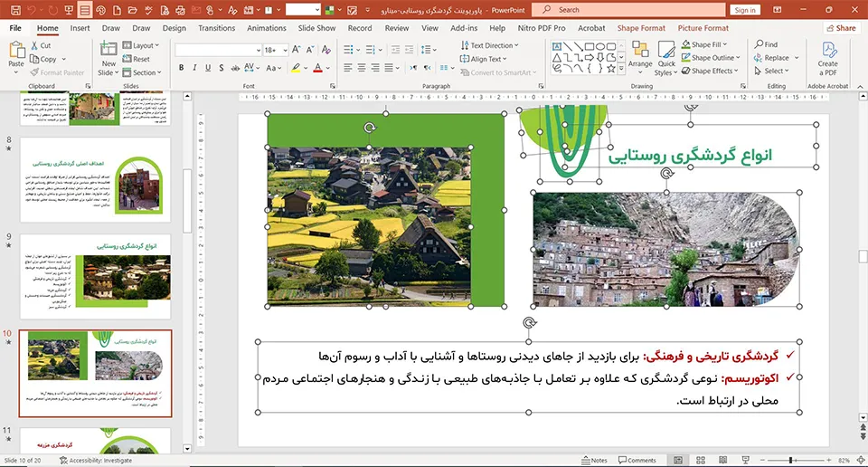Switch to Animations tab
The height and width of the screenshot is (467, 868).
click(266, 28)
